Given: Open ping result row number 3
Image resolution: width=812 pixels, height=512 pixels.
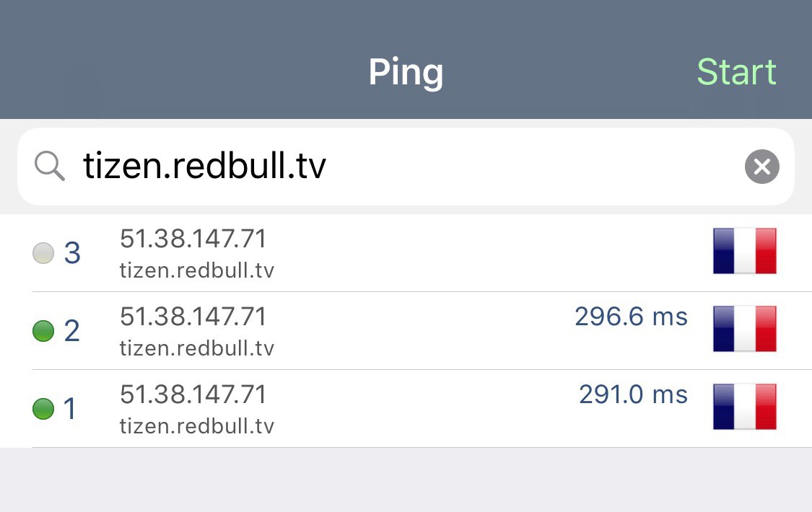Looking at the screenshot, I should 406,253.
